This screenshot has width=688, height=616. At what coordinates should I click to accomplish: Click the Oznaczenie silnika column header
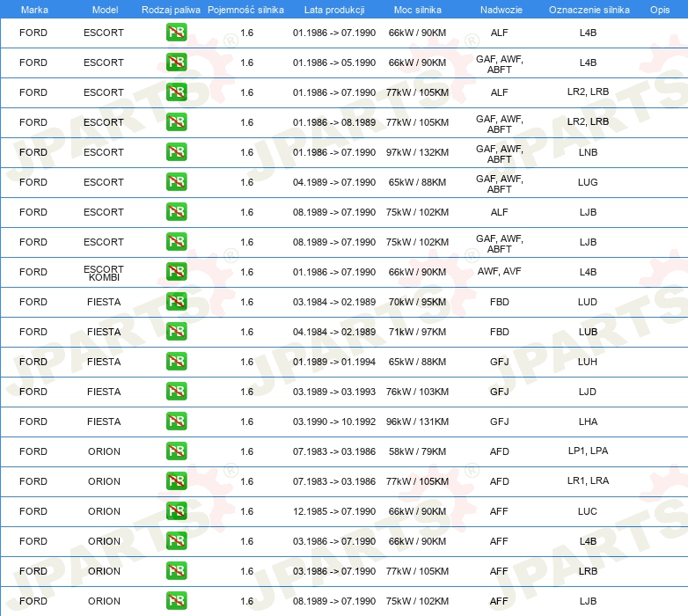click(x=589, y=10)
